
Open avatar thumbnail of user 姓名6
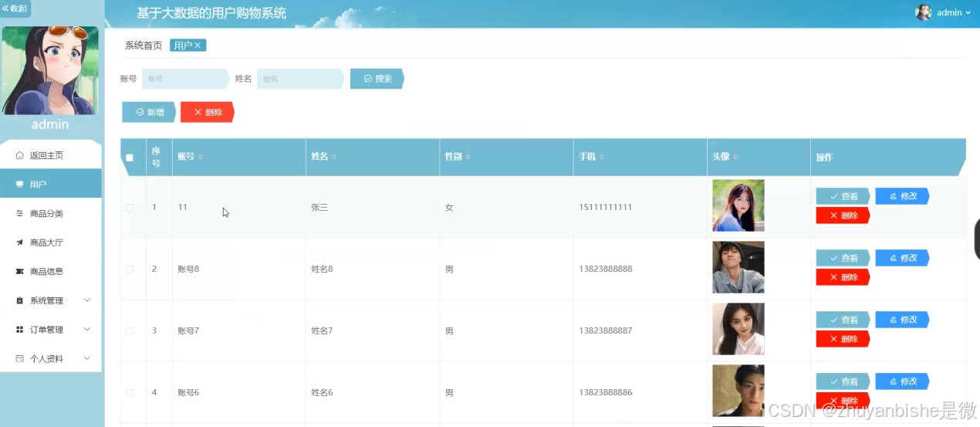point(738,391)
